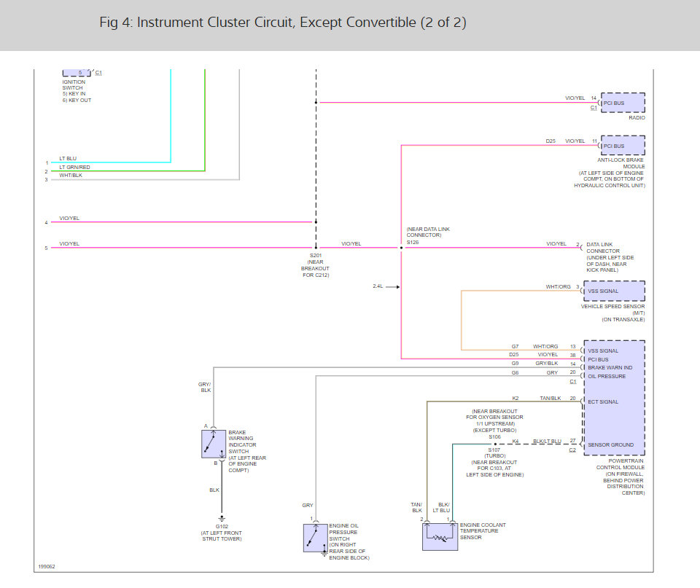
Task: Click the 'G102' ground label
Action: tap(222, 527)
